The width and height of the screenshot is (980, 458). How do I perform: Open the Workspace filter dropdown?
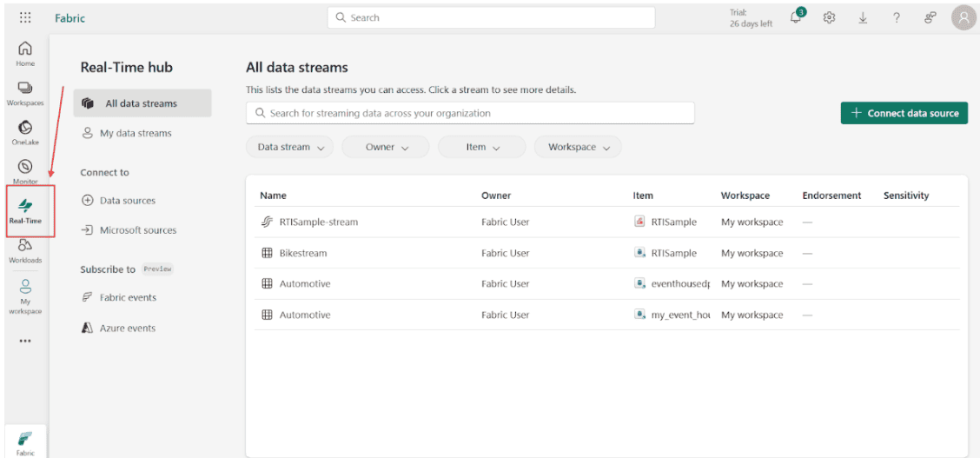[578, 147]
